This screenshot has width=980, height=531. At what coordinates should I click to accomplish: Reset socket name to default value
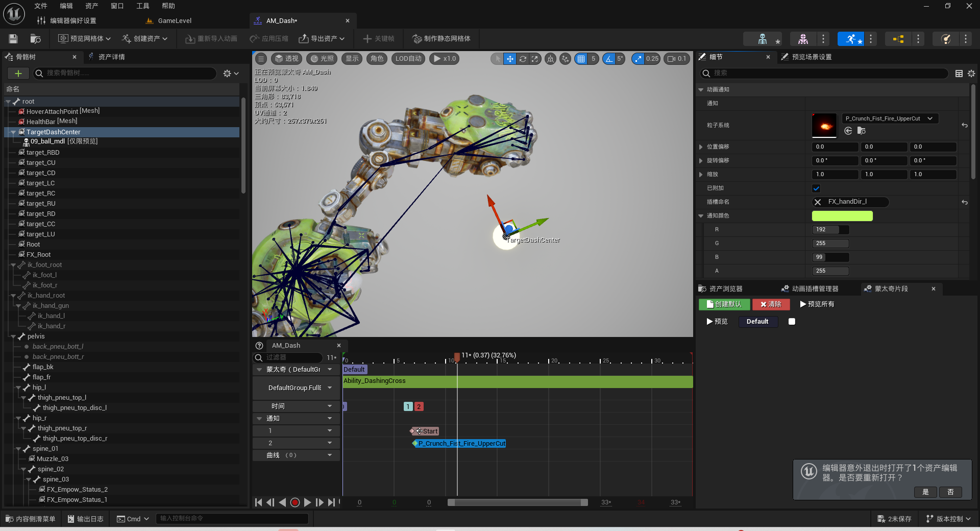click(x=965, y=202)
